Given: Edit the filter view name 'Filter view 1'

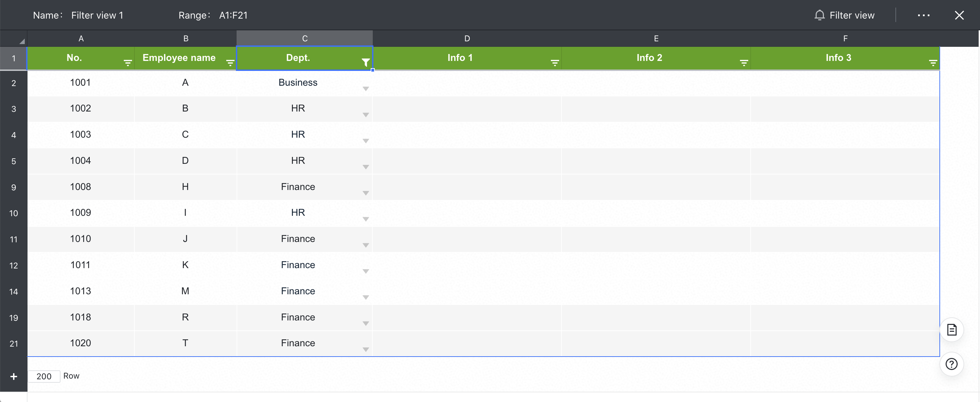Looking at the screenshot, I should pyautogui.click(x=97, y=15).
